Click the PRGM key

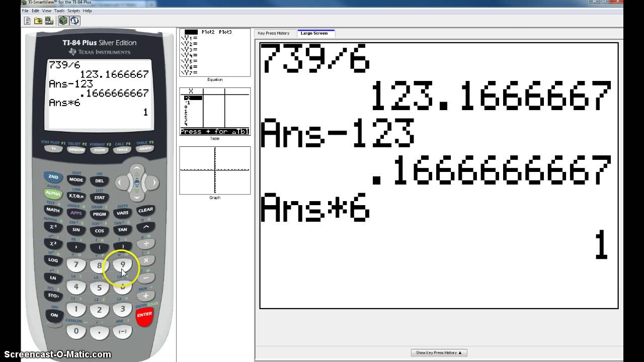99,214
